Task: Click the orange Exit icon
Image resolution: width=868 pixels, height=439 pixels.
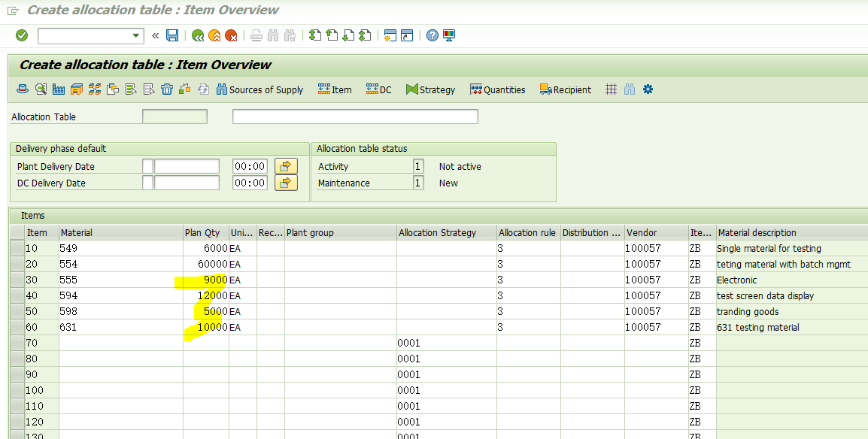Action: [215, 36]
